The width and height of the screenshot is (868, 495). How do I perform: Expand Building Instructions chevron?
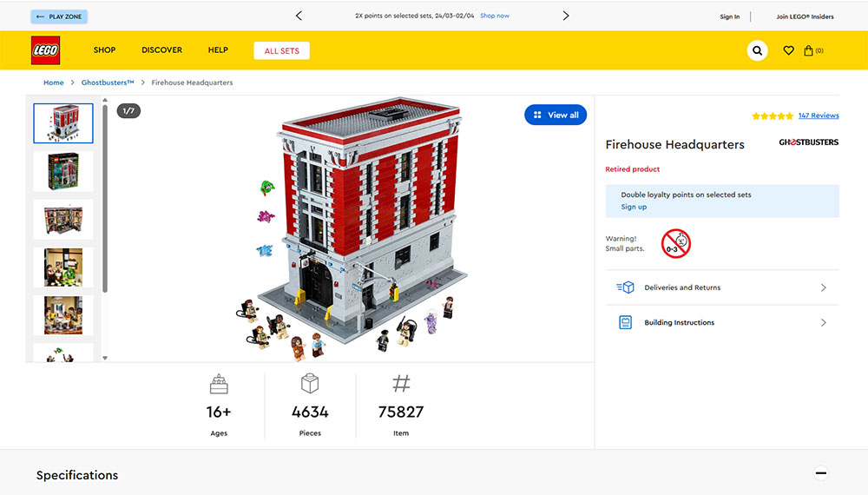(823, 322)
